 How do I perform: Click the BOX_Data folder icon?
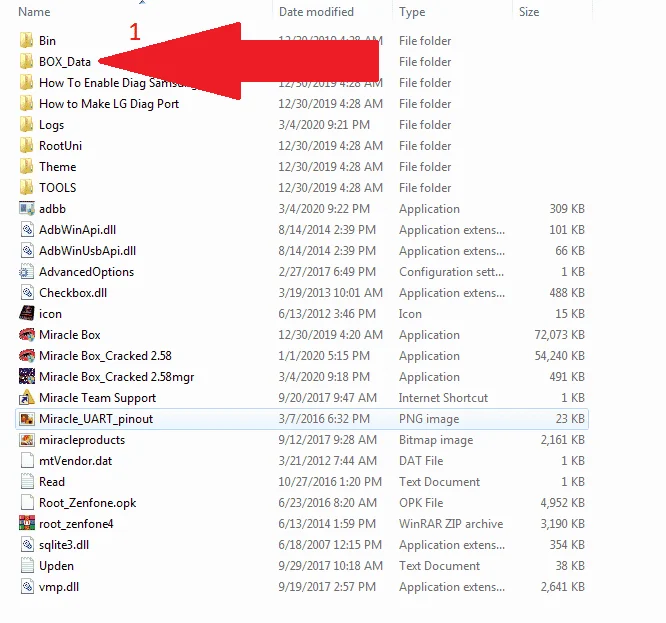26,62
